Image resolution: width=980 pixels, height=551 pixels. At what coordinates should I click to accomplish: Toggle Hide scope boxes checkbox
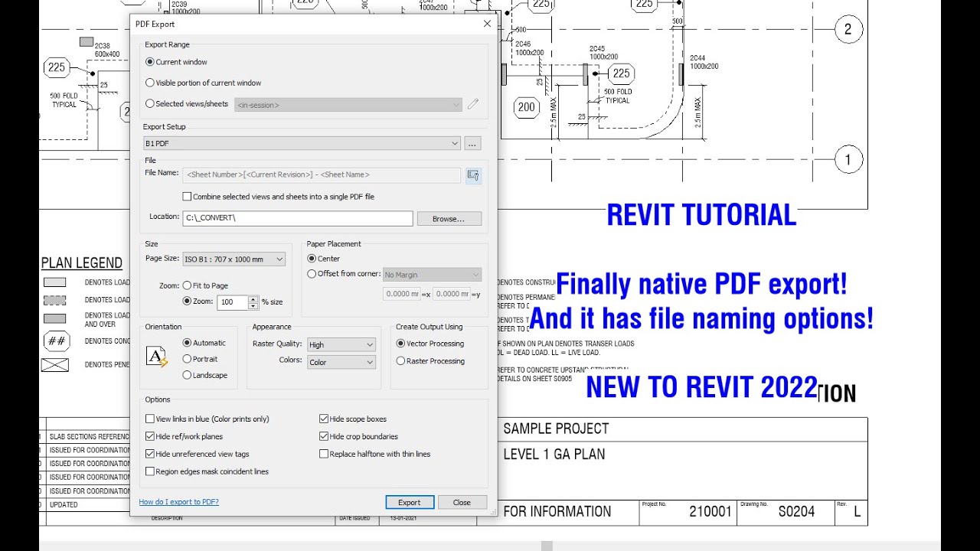point(324,419)
